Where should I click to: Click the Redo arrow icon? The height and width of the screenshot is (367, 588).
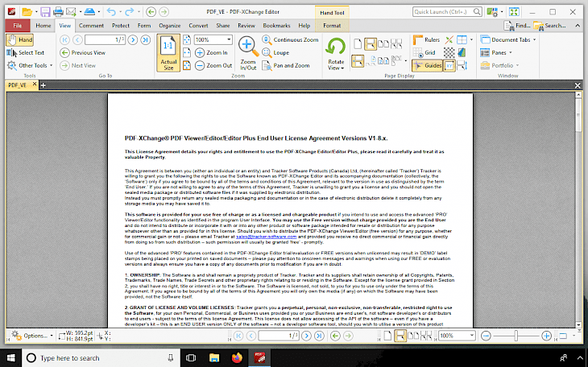(x=129, y=12)
